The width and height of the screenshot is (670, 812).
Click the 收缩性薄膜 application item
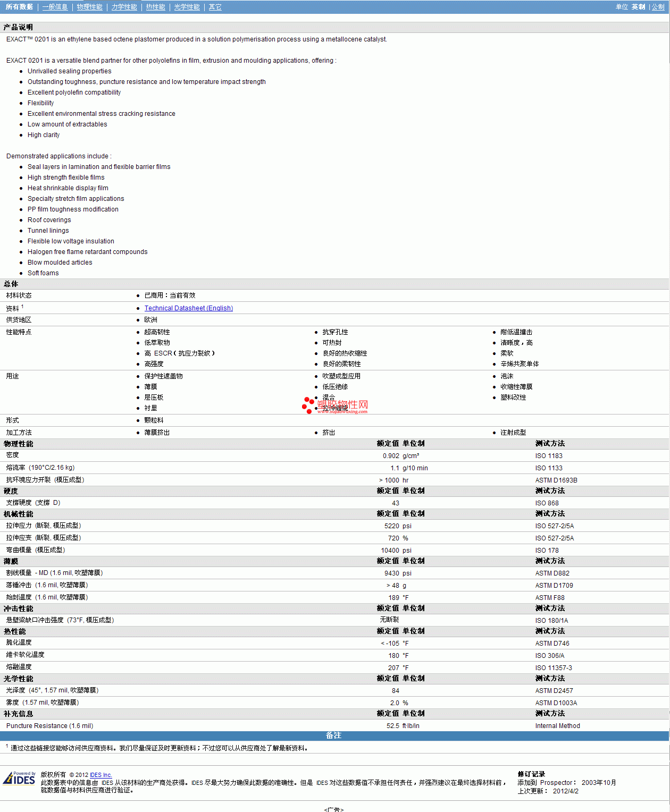[x=516, y=387]
